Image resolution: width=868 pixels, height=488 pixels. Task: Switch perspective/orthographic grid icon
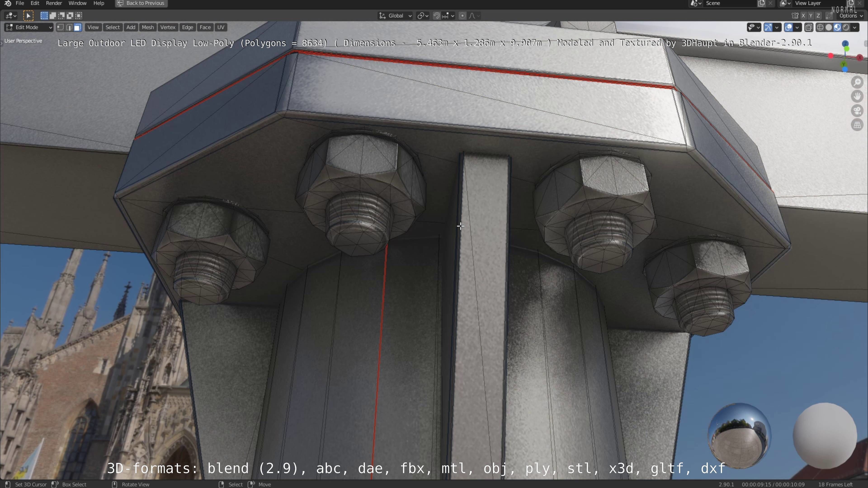(x=857, y=125)
